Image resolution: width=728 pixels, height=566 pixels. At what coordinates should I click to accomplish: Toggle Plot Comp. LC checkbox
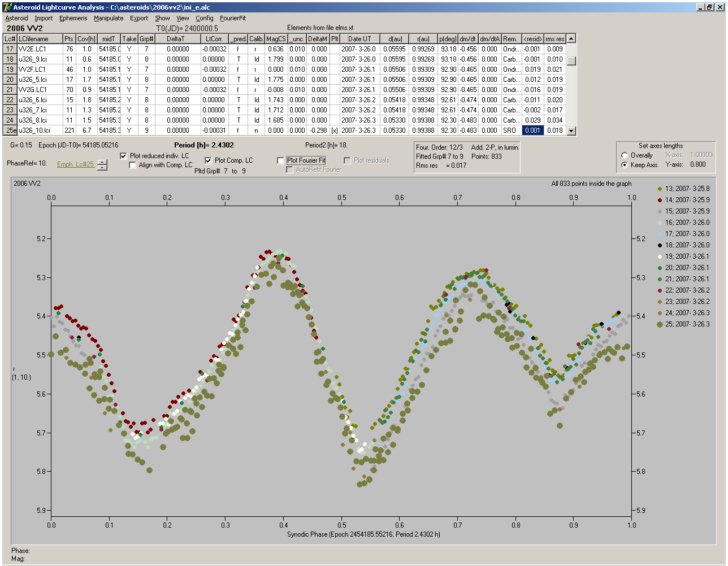(208, 160)
